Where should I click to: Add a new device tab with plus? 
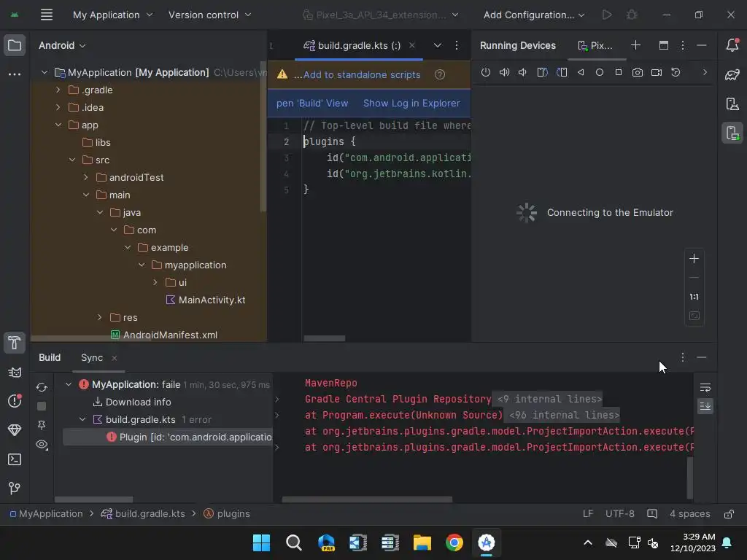635,45
